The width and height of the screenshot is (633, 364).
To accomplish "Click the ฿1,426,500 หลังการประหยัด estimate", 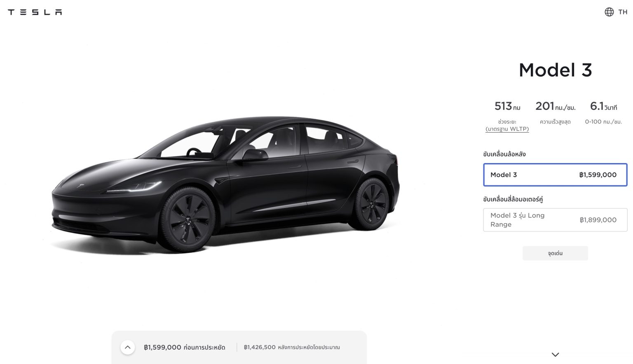I will pyautogui.click(x=292, y=347).
